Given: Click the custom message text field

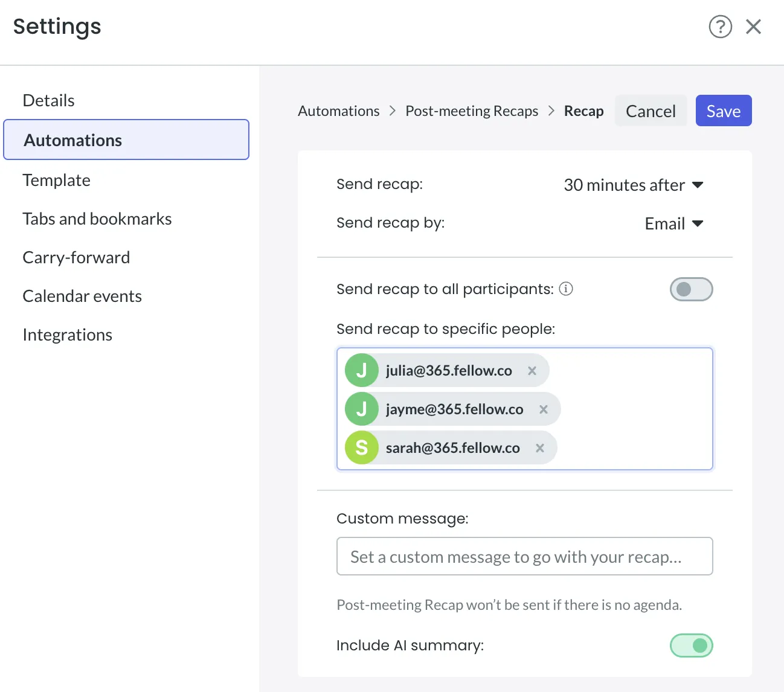Looking at the screenshot, I should pyautogui.click(x=524, y=556).
